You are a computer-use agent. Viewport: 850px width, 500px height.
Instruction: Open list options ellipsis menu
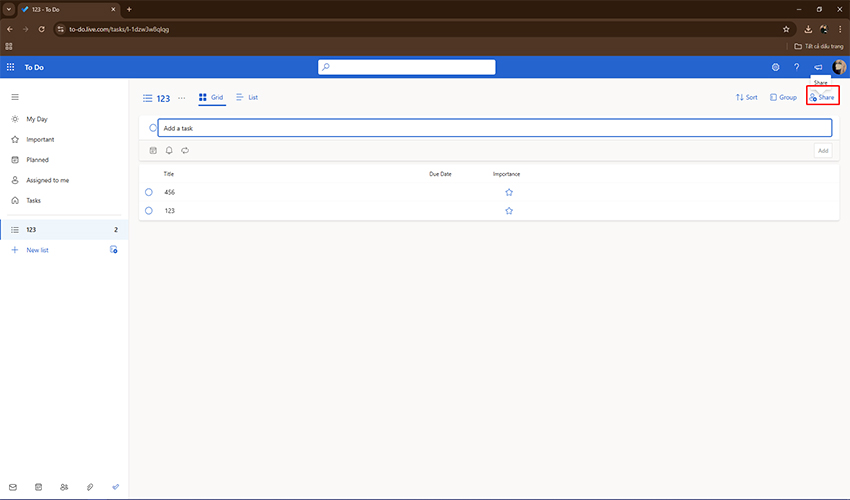pyautogui.click(x=181, y=98)
